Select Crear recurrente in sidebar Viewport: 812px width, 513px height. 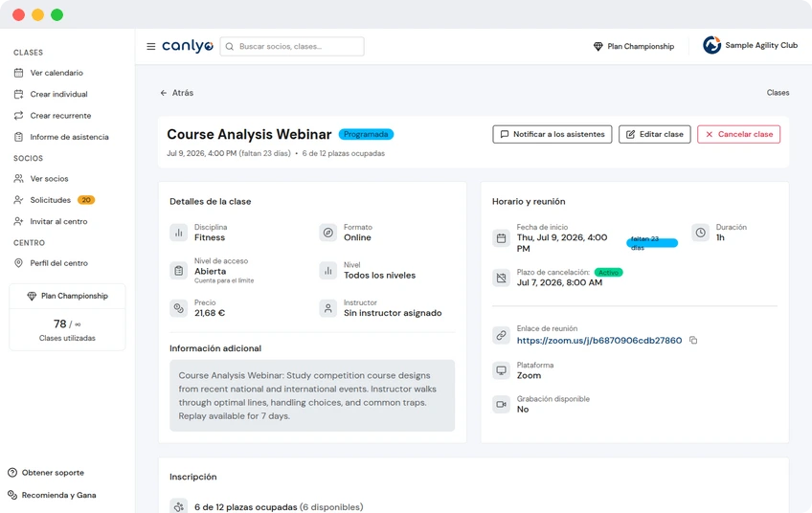click(60, 116)
